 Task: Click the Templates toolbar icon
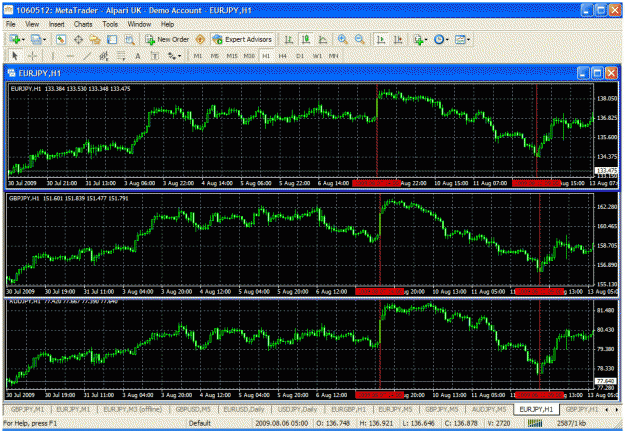pos(460,39)
